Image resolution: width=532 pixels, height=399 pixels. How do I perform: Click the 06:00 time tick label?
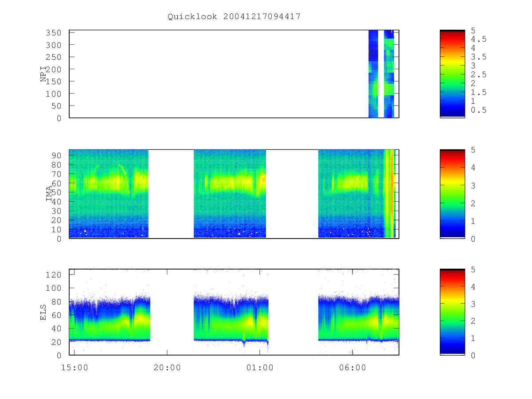click(x=352, y=368)
